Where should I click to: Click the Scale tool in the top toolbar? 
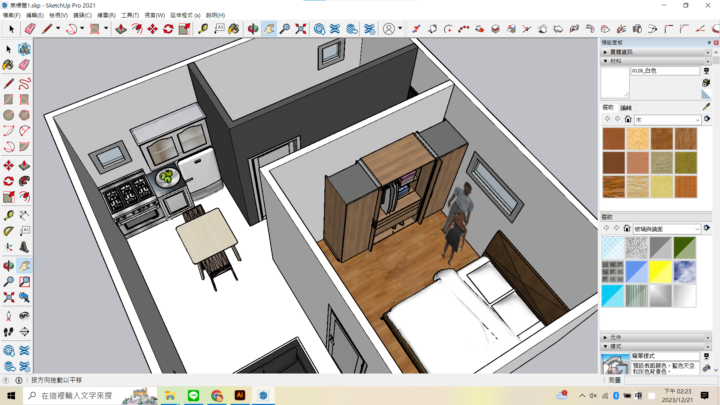pos(183,29)
